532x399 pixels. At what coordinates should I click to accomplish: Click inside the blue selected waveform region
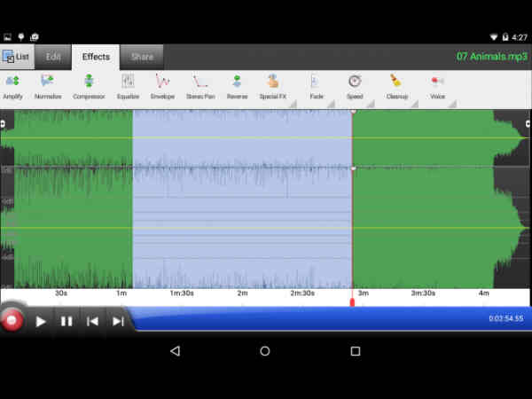click(x=242, y=199)
